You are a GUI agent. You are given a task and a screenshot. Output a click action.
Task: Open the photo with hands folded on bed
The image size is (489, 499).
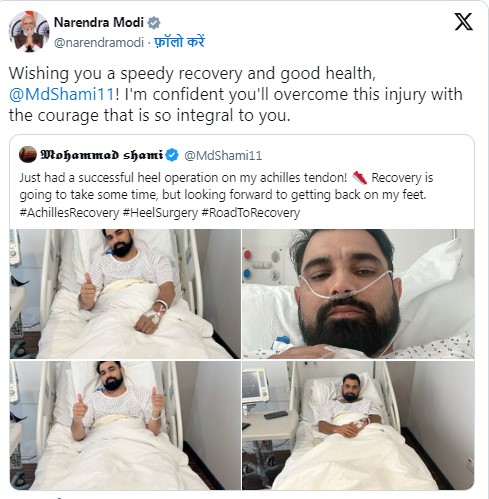(x=358, y=425)
